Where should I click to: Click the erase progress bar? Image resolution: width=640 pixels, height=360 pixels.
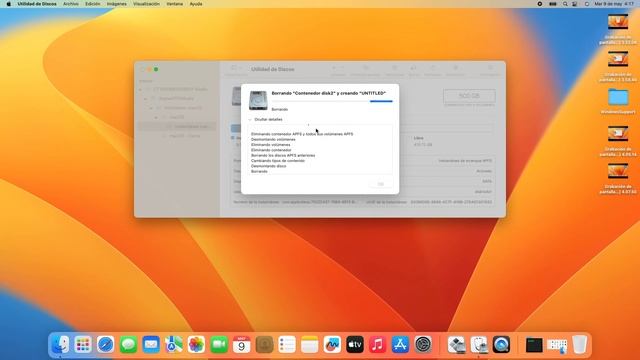click(332, 101)
